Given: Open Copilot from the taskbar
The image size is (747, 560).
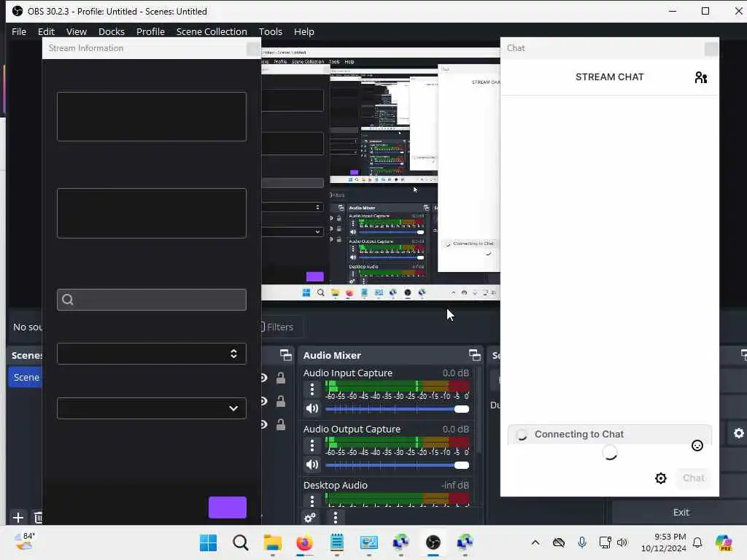Looking at the screenshot, I should [x=724, y=542].
